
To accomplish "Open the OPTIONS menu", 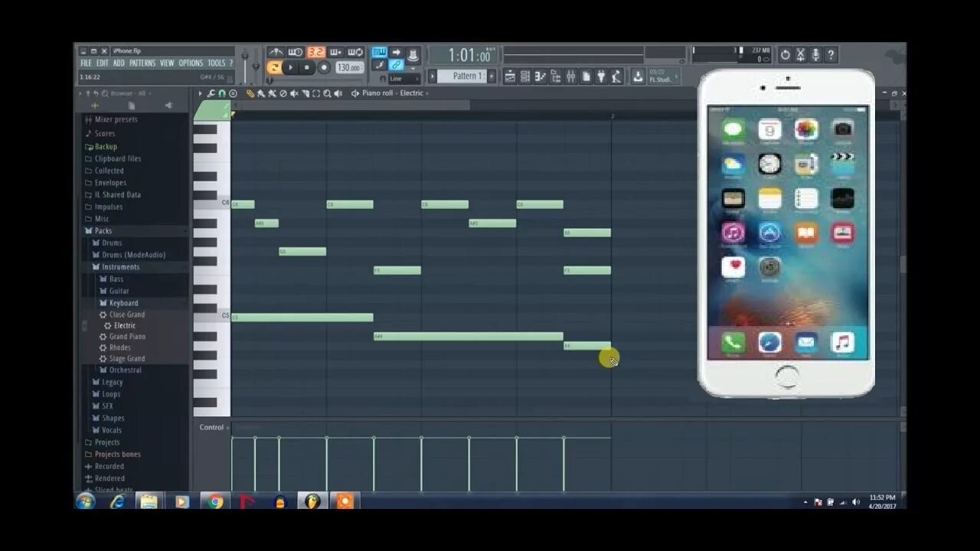I will [x=191, y=64].
